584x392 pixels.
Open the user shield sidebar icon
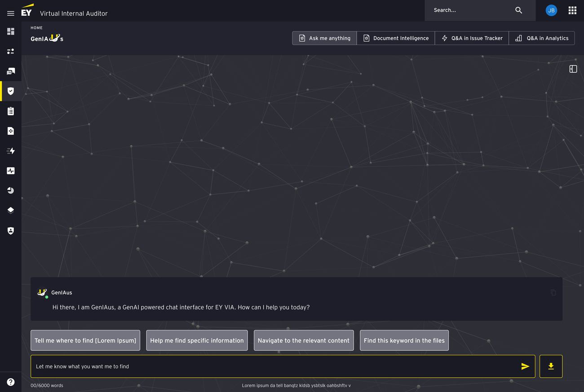[11, 230]
